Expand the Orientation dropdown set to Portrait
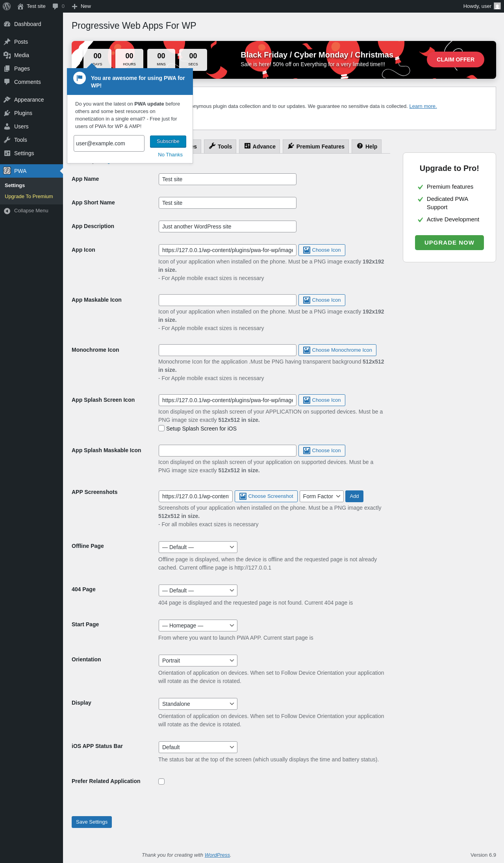Screen dimensions: 504x863 coord(198,661)
